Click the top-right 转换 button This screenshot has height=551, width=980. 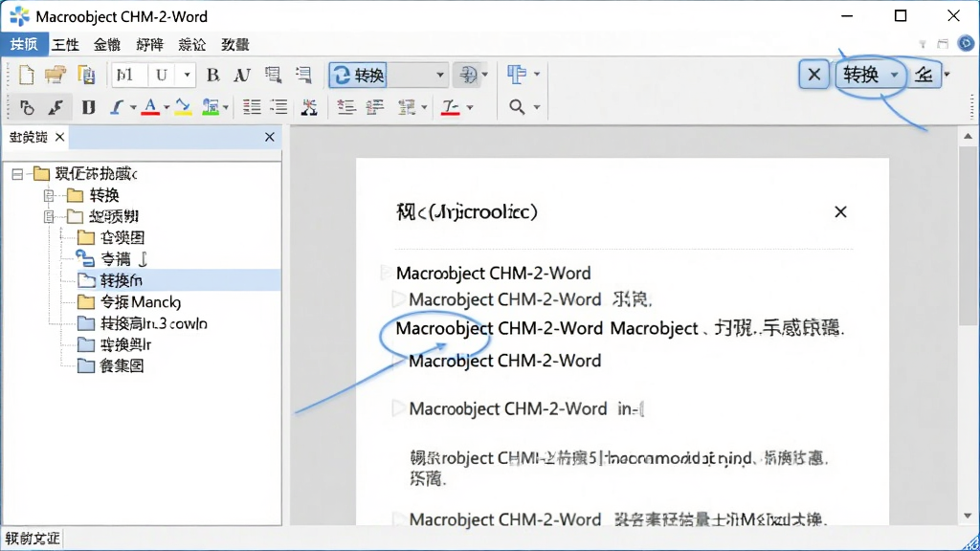[x=861, y=75]
